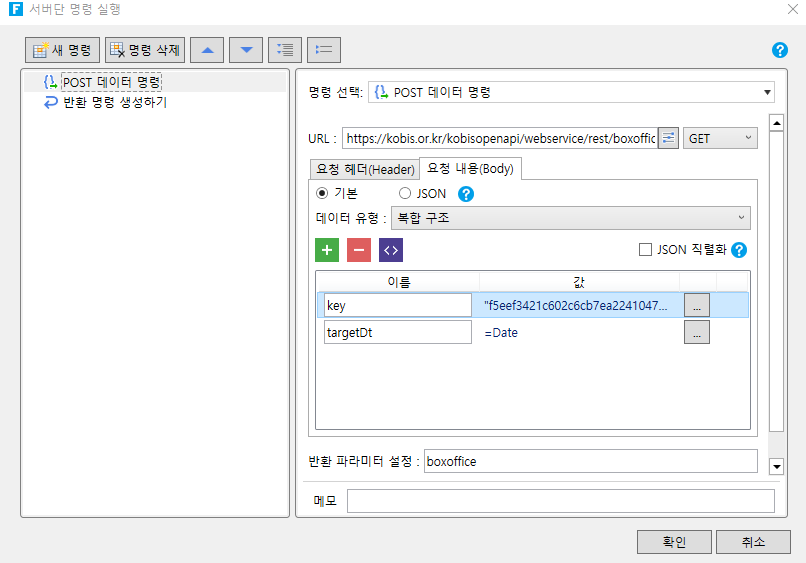Click green plus to add parameter row
Image resolution: width=806 pixels, height=563 pixels.
coord(327,250)
